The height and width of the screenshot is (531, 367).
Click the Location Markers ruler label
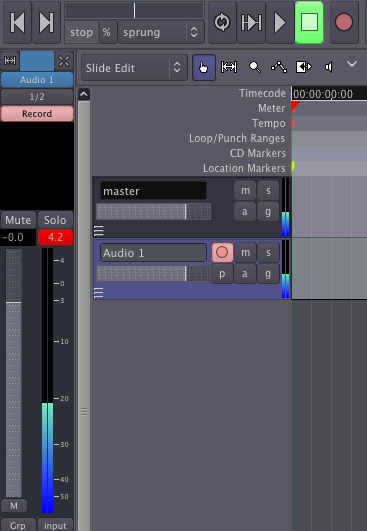[244, 168]
